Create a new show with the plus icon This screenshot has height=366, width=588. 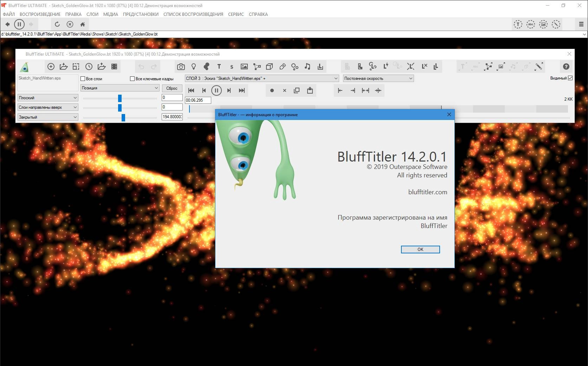coord(51,67)
